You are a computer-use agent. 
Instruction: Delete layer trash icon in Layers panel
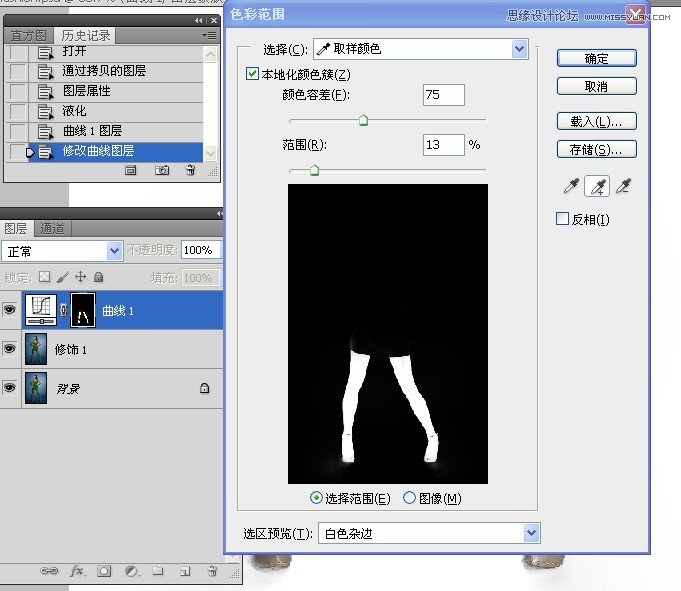pyautogui.click(x=212, y=571)
